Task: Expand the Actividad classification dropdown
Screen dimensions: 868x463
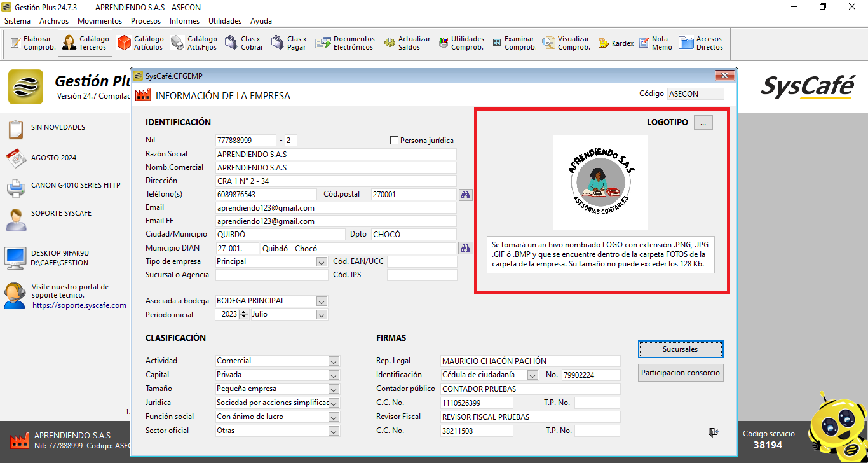Action: (334, 361)
